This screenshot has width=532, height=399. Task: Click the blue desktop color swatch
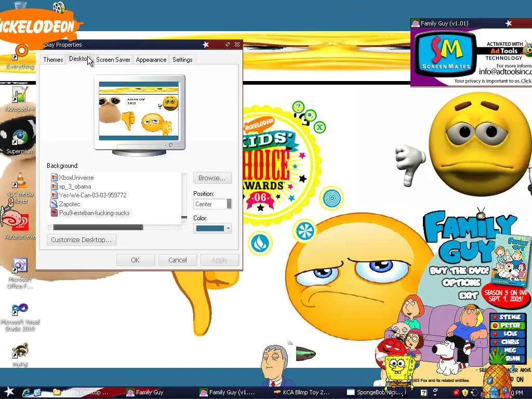(210, 229)
